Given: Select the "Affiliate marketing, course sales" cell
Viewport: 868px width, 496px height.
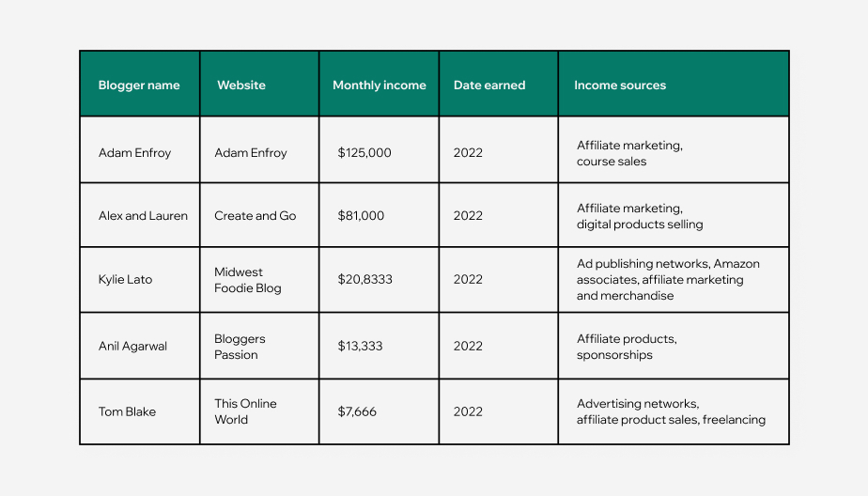Looking at the screenshot, I should pos(629,153).
